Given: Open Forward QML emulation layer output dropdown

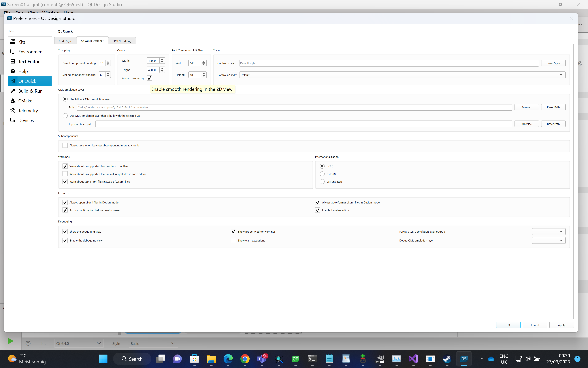Looking at the screenshot, I should [x=548, y=232].
